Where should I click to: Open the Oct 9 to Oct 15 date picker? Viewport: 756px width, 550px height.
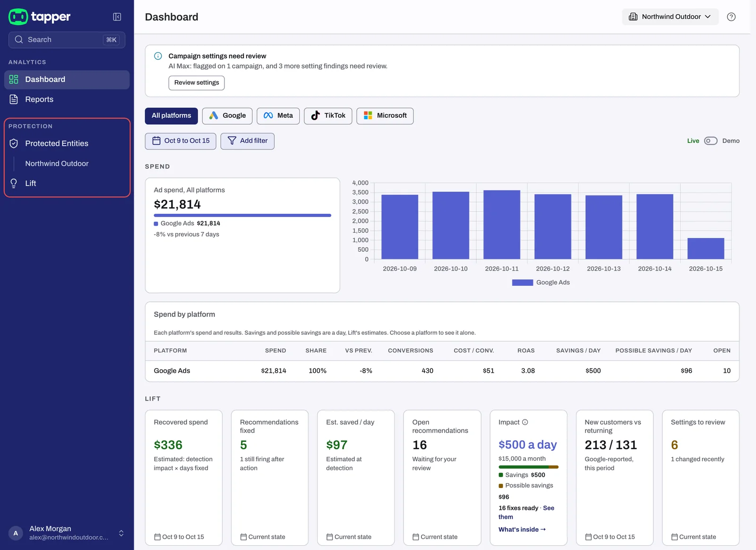point(180,141)
